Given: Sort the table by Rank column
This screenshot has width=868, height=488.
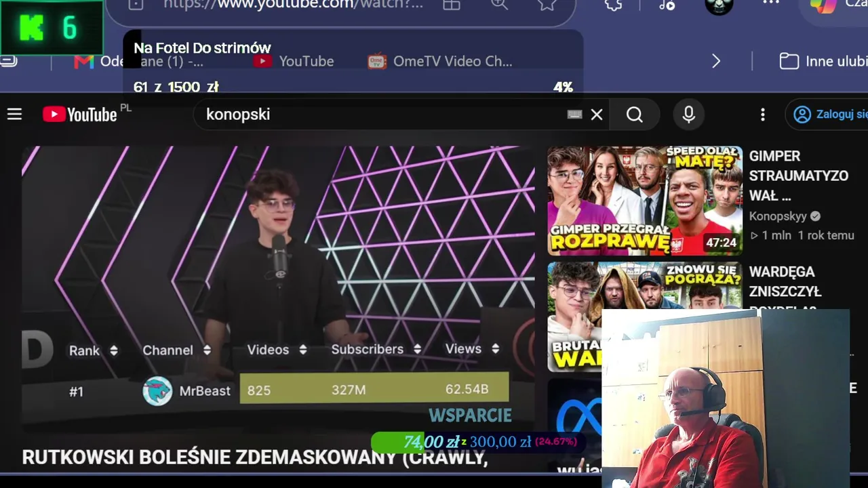Looking at the screenshot, I should pos(94,350).
